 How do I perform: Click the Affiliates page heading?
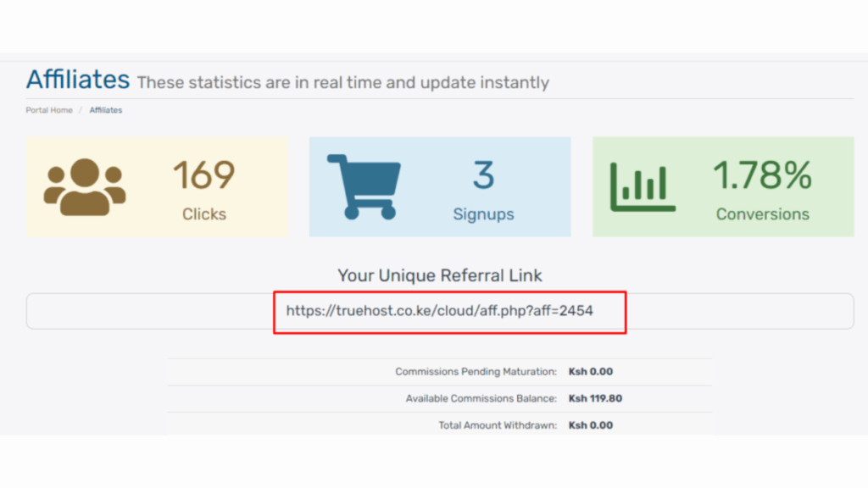point(78,80)
